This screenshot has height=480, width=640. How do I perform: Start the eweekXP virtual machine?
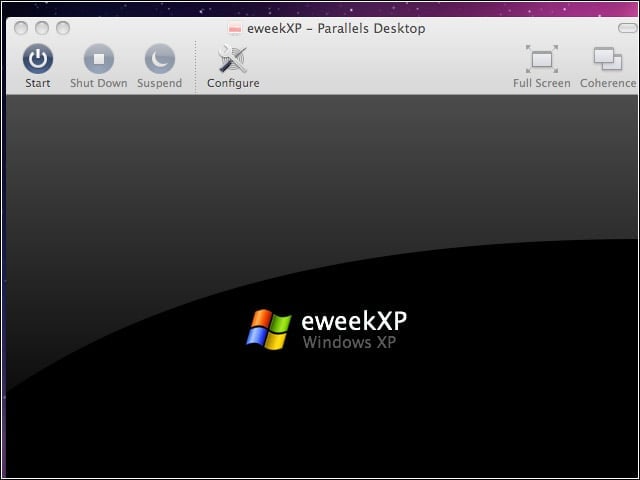38,59
